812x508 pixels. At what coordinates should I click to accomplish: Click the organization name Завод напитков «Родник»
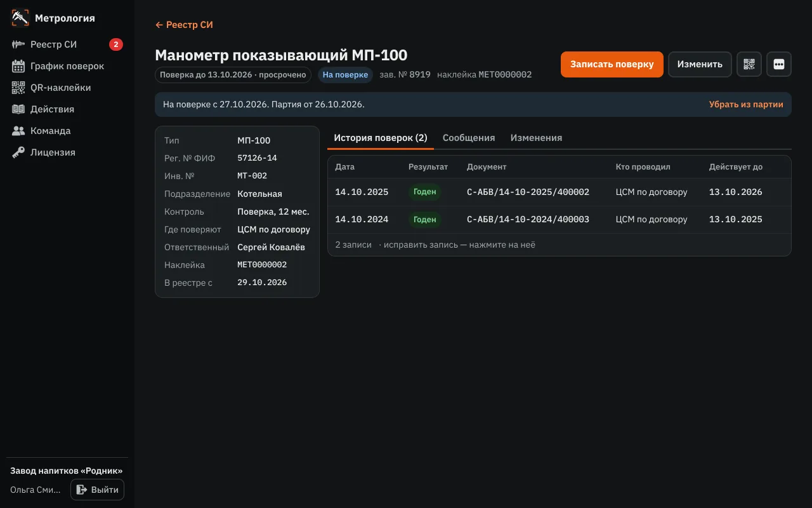67,471
